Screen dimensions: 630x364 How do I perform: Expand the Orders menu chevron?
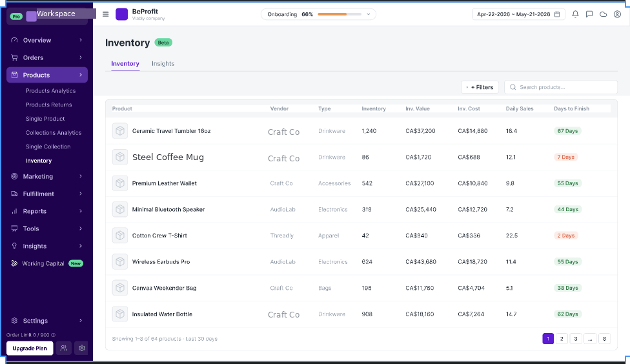[x=81, y=57]
